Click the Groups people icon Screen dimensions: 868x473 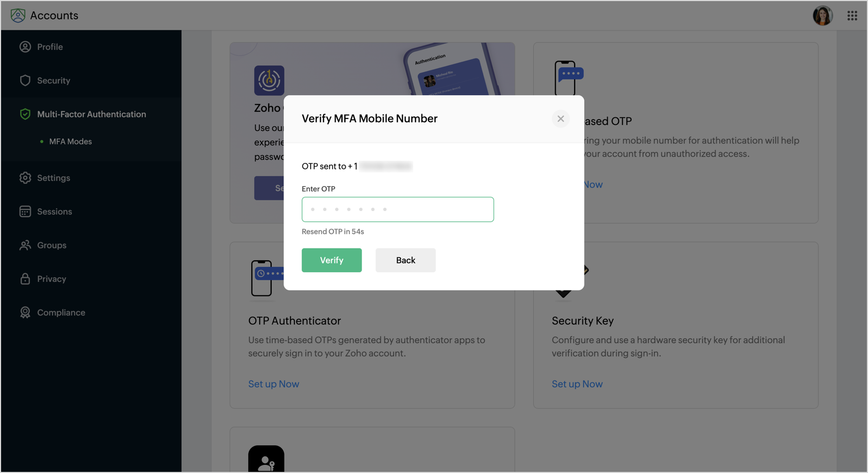(25, 245)
